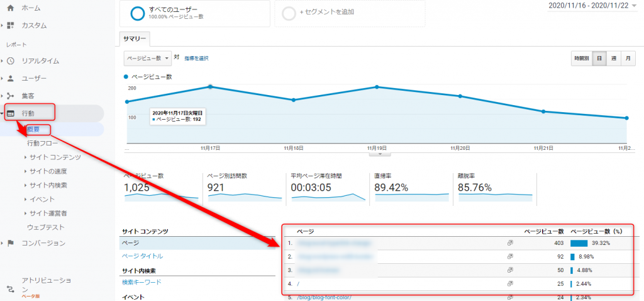
Task: Open external link icon for /blog/blog-font-color/
Action: point(510,297)
